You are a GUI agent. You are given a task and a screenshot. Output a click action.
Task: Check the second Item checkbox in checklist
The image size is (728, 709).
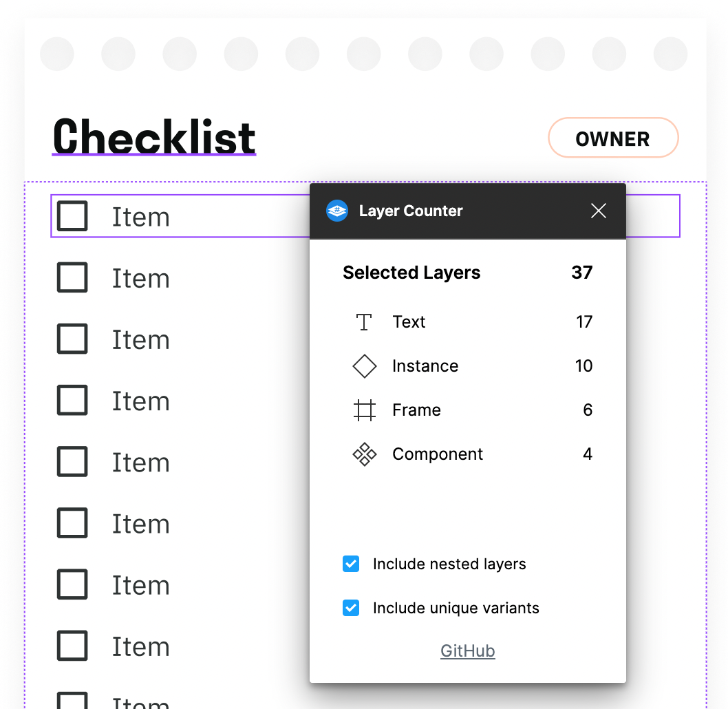coord(72,277)
